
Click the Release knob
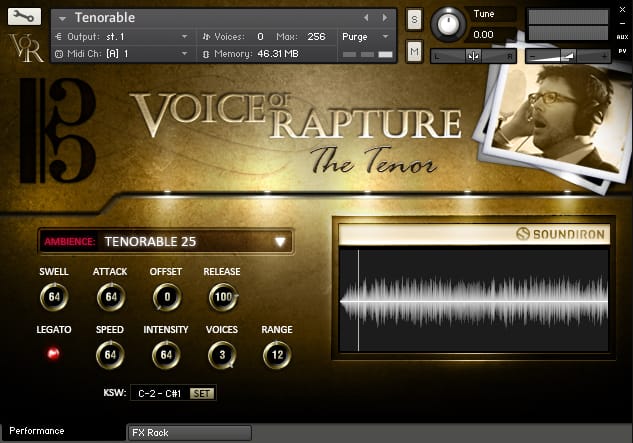[222, 296]
